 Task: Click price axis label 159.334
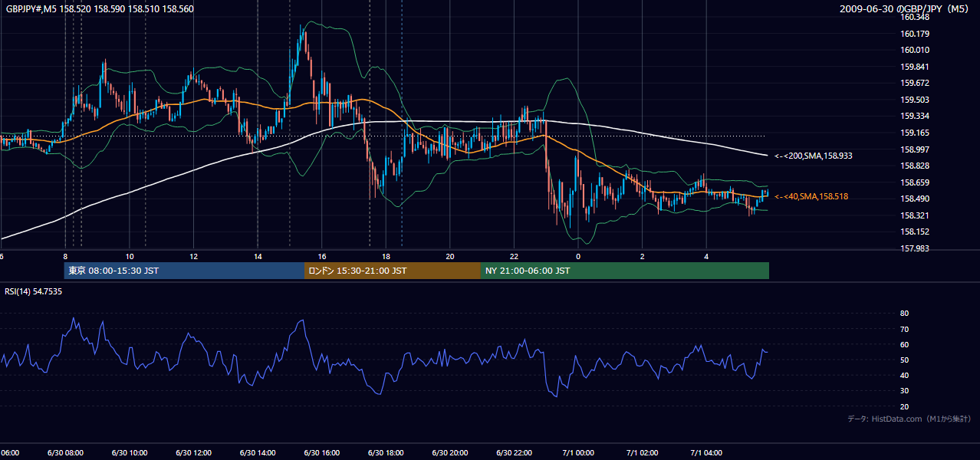[915, 116]
